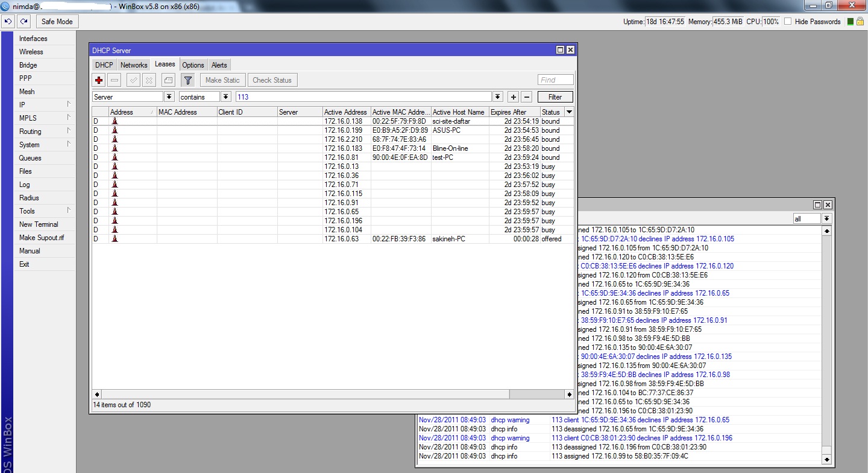The image size is (868, 473).
Task: Click the Comment icon in DHCP toolbar
Action: 169,80
